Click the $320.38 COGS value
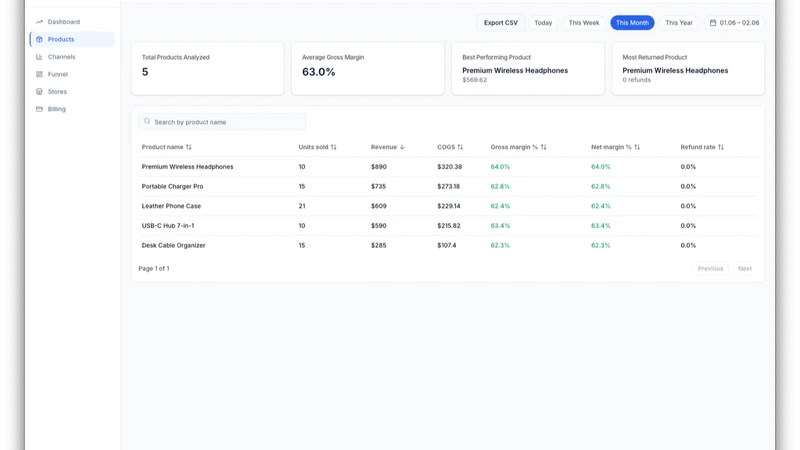This screenshot has width=800, height=450. pyautogui.click(x=449, y=167)
